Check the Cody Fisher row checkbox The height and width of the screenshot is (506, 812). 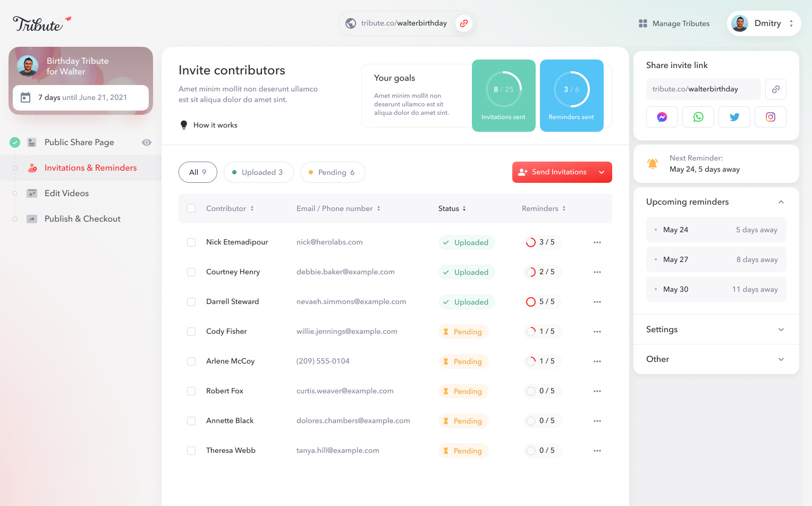pyautogui.click(x=191, y=332)
